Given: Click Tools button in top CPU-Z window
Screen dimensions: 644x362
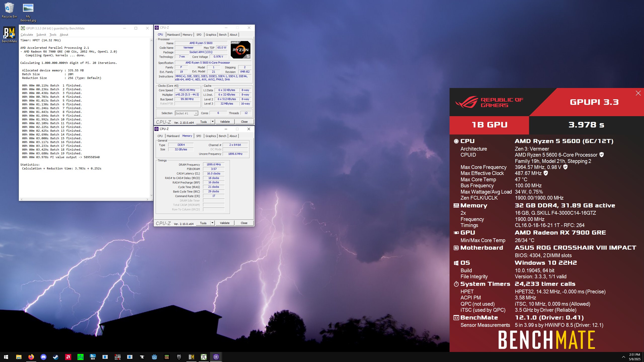Looking at the screenshot, I should (204, 122).
